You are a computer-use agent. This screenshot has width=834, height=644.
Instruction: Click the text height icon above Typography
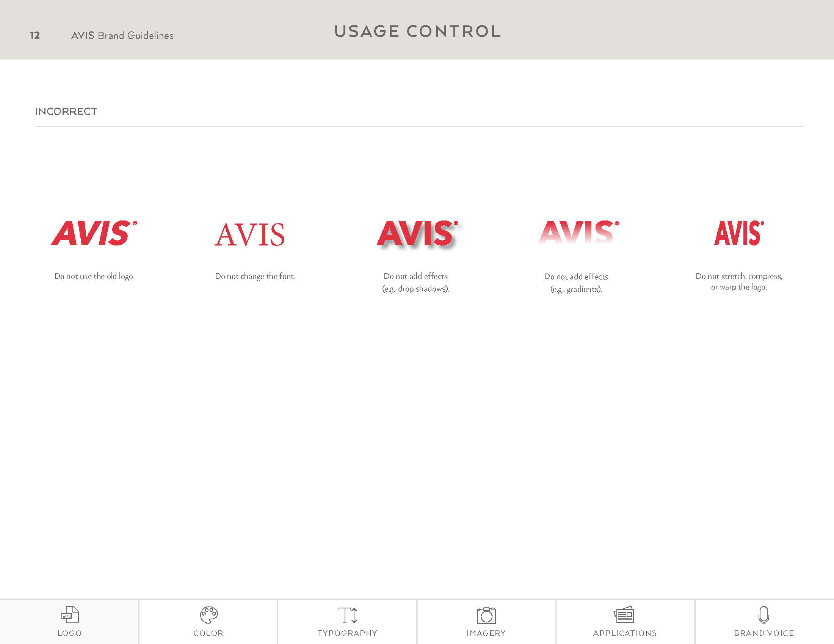(x=348, y=615)
